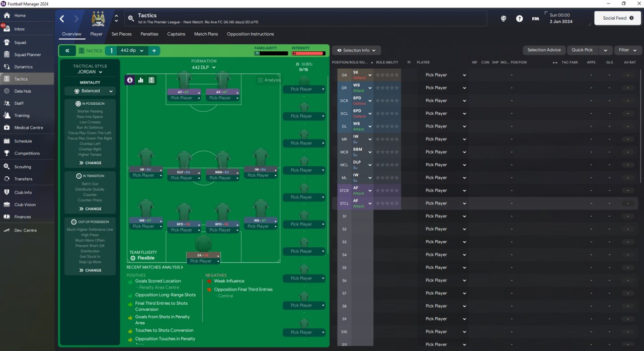644x351 pixels.
Task: Click the S1 substitute row
Action: coord(485,216)
